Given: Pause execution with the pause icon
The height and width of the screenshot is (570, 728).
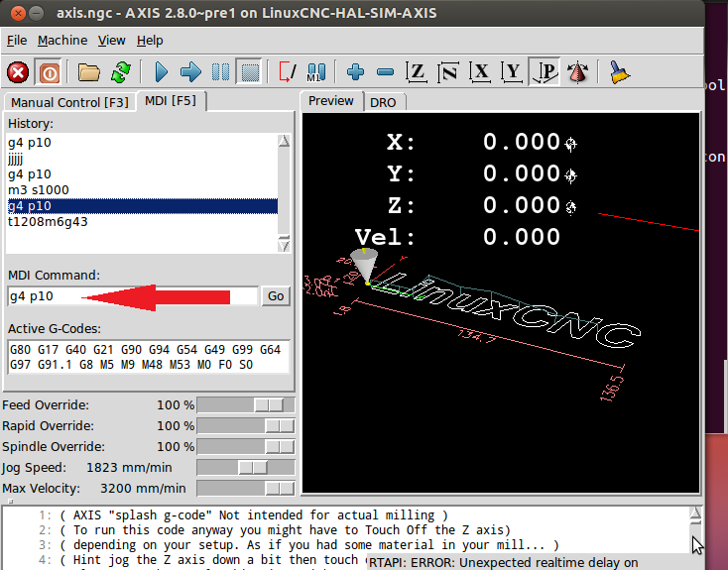Looking at the screenshot, I should pyautogui.click(x=220, y=72).
